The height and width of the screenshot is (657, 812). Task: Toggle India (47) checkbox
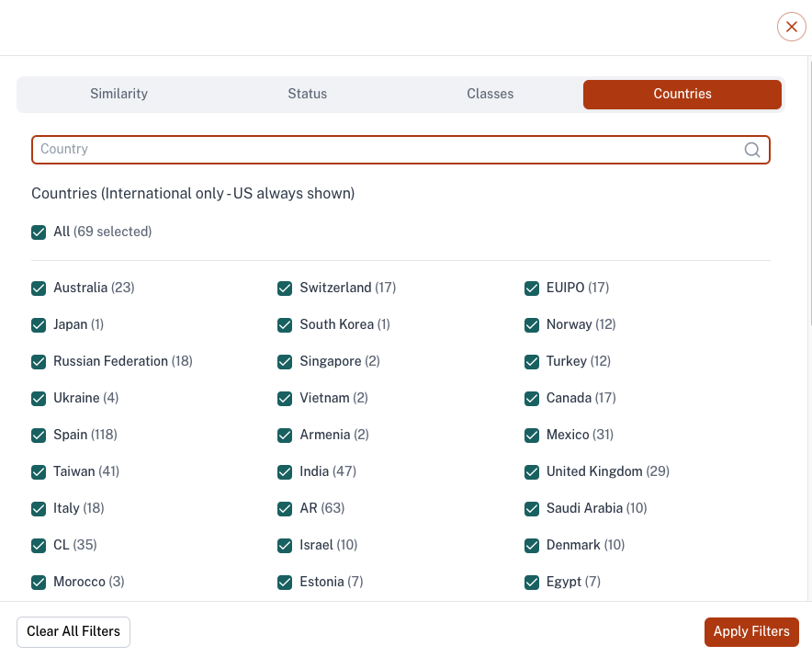(285, 472)
